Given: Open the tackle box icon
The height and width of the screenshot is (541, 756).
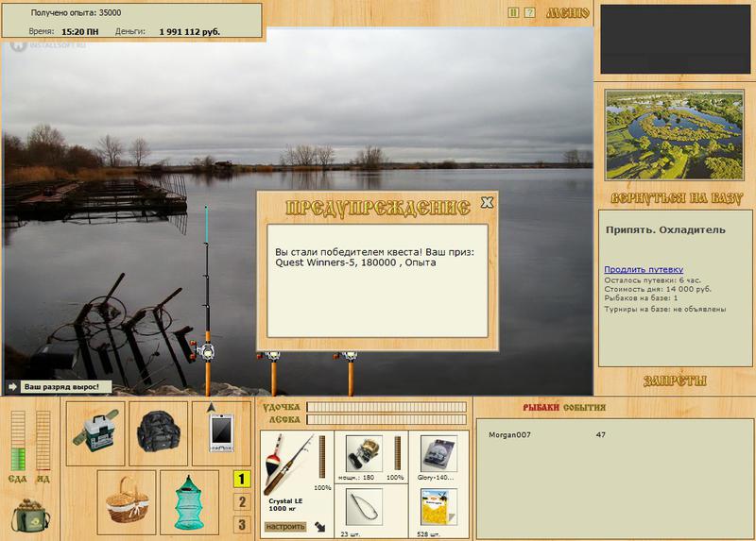Looking at the screenshot, I should point(95,433).
